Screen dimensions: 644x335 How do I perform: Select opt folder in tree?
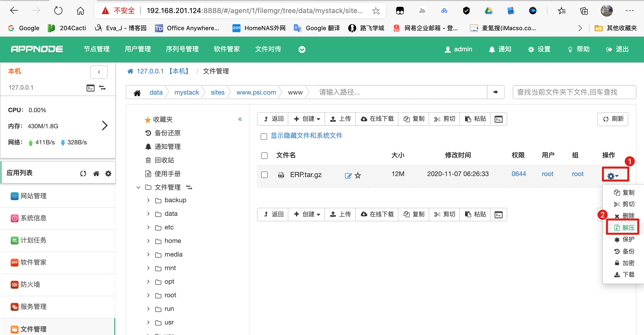click(165, 282)
